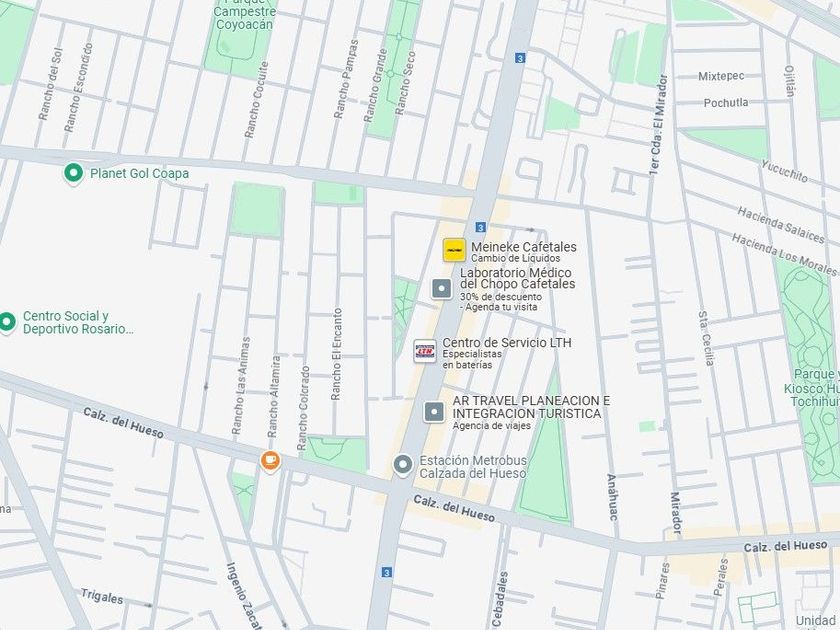Click the Hacienda Los Morales street label

784,254
